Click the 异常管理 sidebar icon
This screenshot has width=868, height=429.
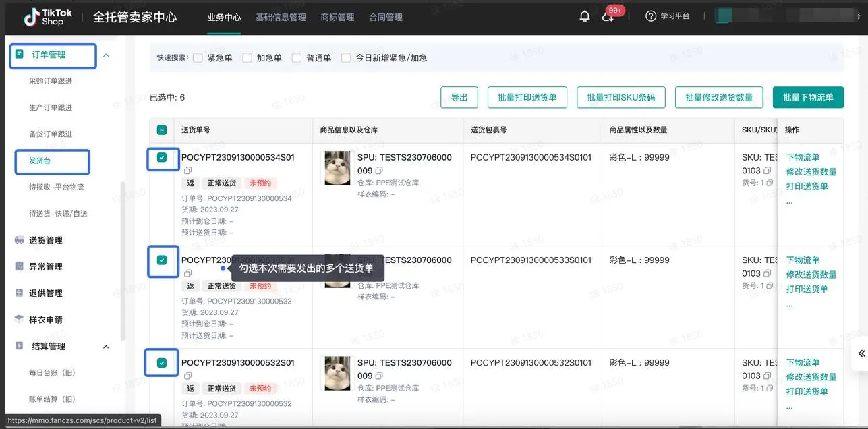[20, 266]
